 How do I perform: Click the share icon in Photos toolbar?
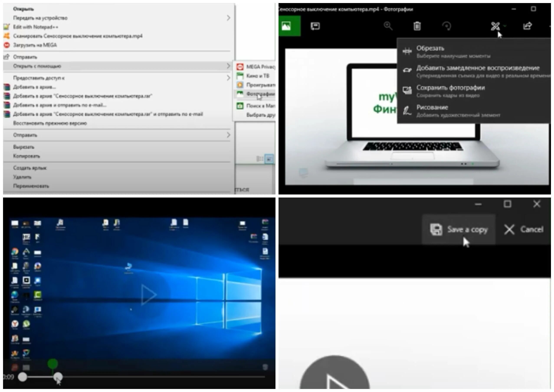coord(527,26)
